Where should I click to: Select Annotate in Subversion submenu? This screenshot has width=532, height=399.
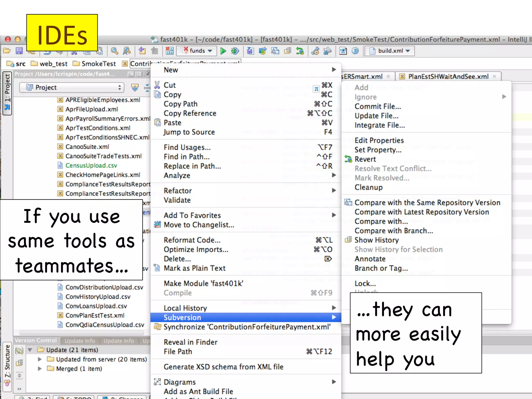coord(427,259)
